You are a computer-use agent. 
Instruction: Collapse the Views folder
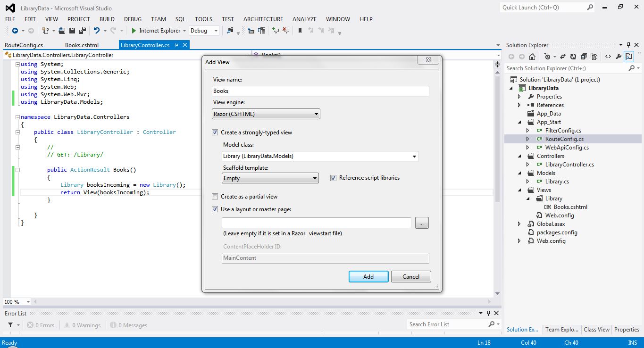(x=519, y=190)
